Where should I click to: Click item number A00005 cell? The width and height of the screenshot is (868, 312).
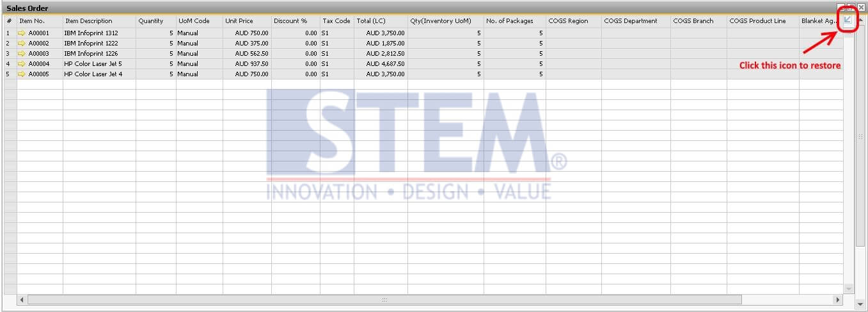tap(40, 74)
